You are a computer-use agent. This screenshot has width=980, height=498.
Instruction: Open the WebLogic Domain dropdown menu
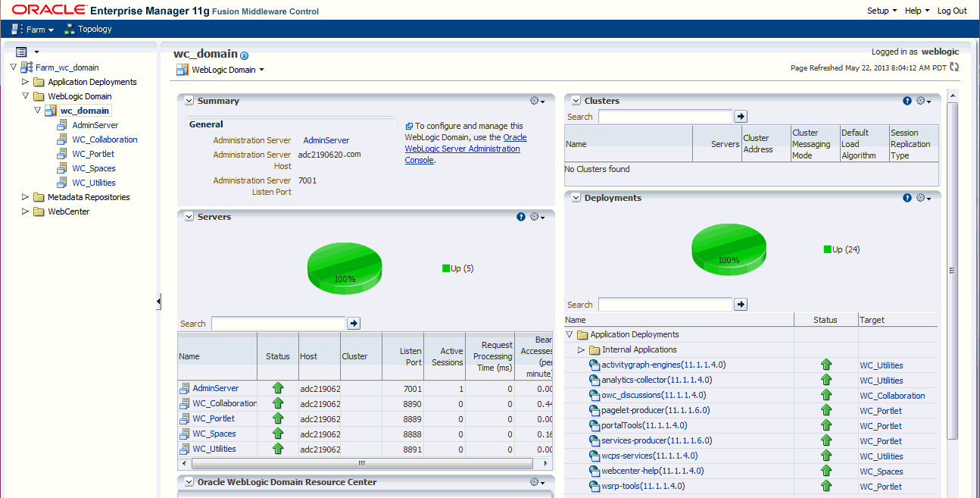[220, 70]
